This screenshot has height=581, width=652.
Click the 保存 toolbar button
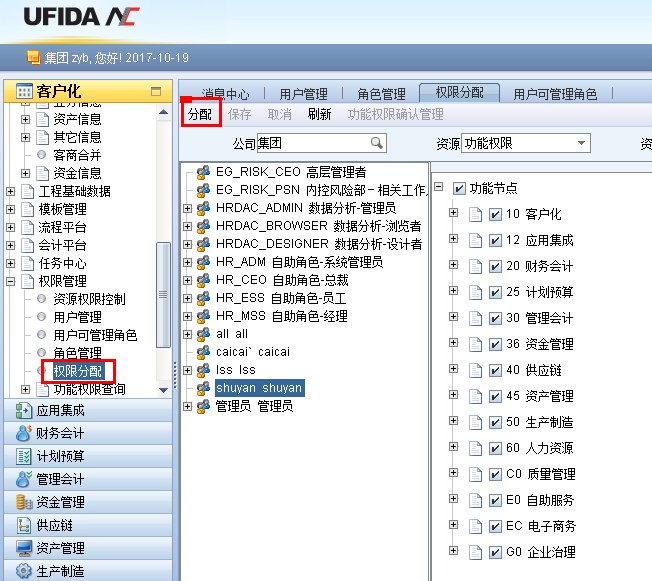point(240,114)
